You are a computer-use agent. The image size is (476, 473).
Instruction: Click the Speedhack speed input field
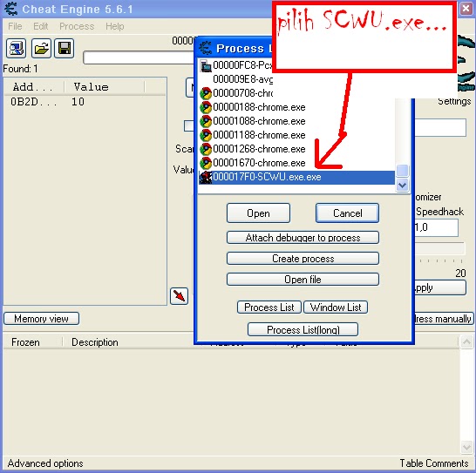coord(436,227)
